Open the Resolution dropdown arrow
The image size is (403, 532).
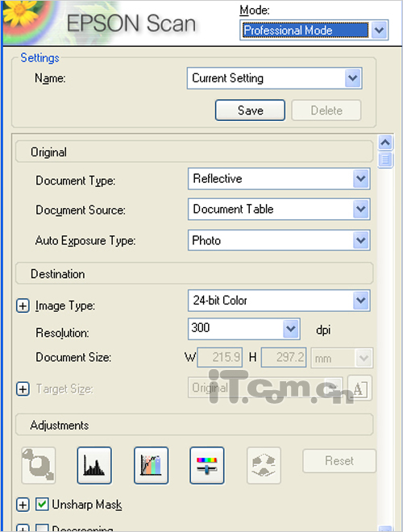tap(291, 328)
